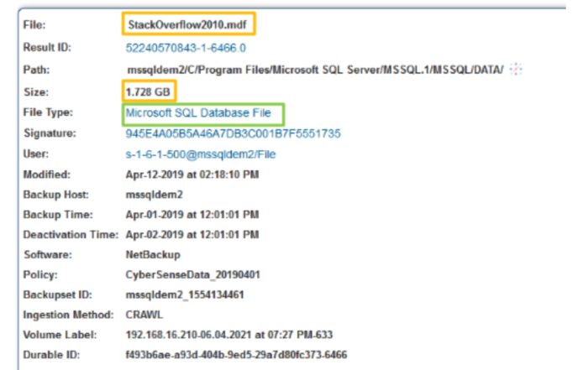Image resolution: width=588 pixels, height=370 pixels.
Task: Follow the Microsoft SQL Database File link
Action: coord(198,112)
